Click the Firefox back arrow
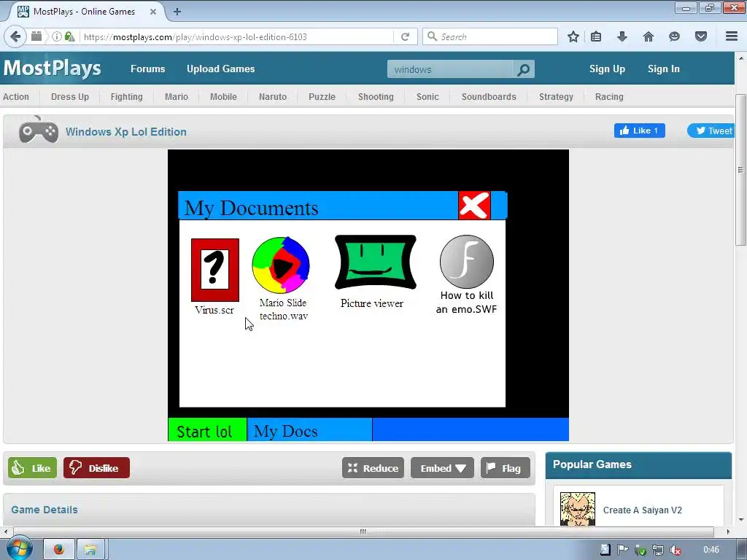 coord(15,36)
